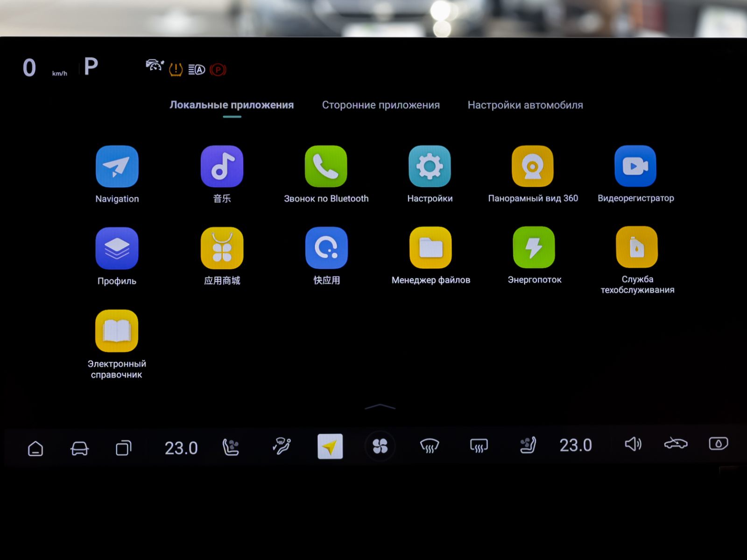Tap car trunk open icon
Viewport: 747px width, 560px height.
tap(676, 443)
